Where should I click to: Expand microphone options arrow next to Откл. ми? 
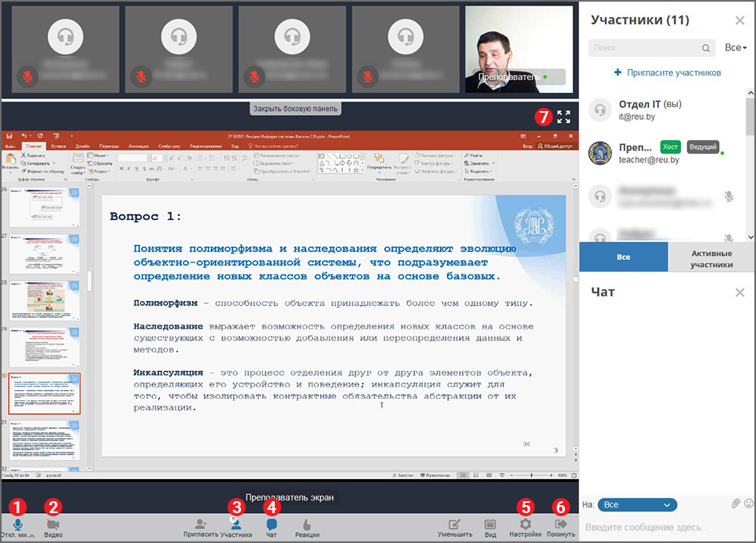pyautogui.click(x=31, y=535)
